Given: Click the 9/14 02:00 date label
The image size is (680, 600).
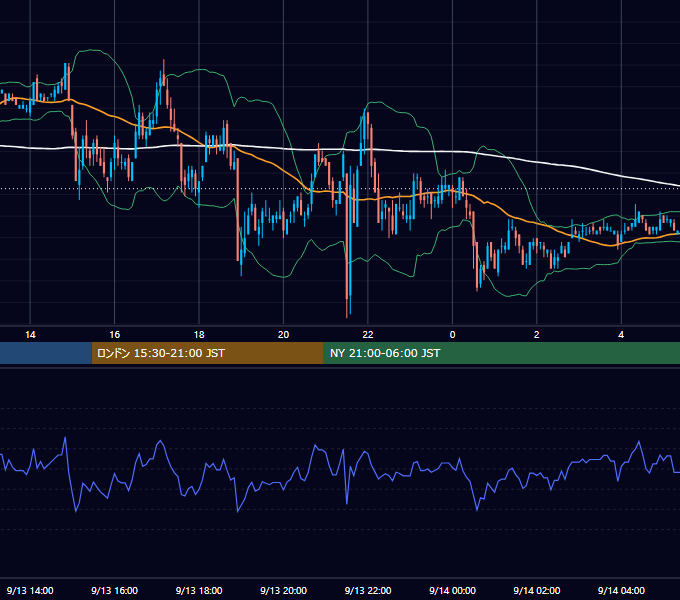Looking at the screenshot, I should pyautogui.click(x=536, y=590).
